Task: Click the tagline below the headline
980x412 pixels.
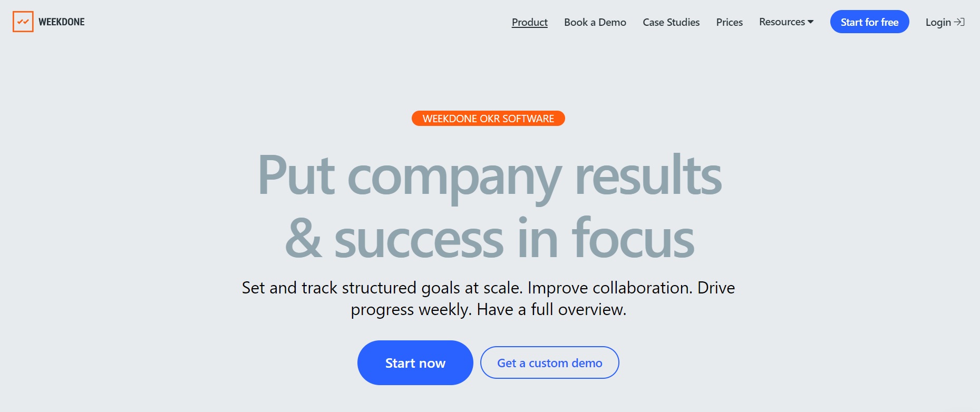Action: click(x=488, y=298)
